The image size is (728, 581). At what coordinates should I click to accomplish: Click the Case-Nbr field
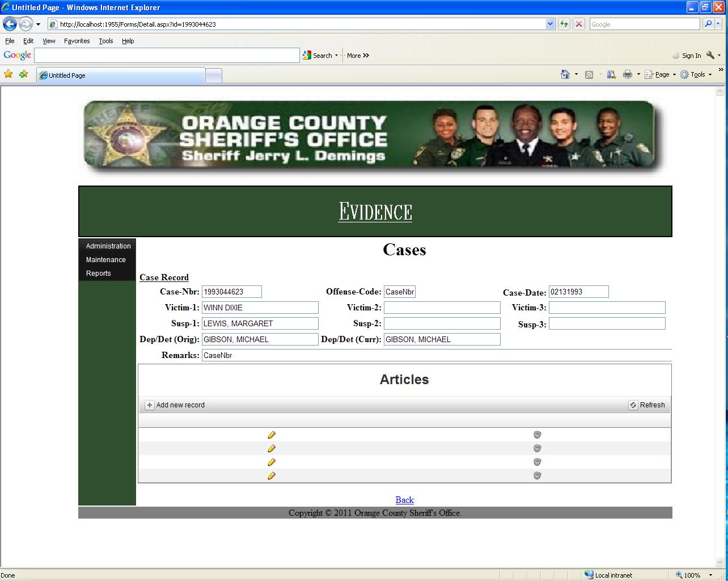[x=232, y=292]
